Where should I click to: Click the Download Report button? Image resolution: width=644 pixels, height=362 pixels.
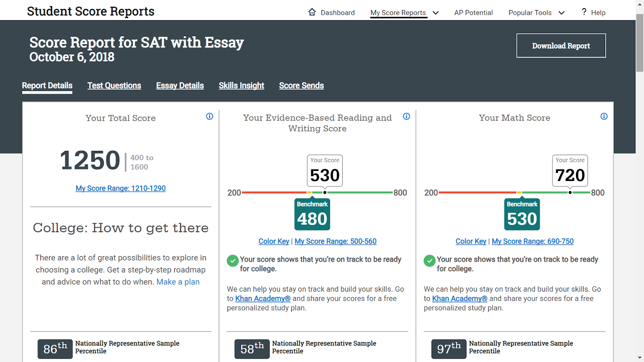pos(561,45)
